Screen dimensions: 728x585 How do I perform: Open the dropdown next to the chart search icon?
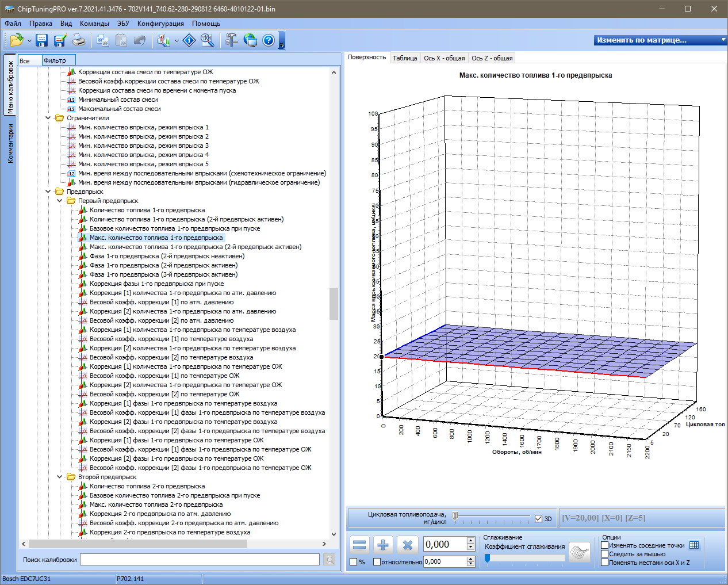pos(177,41)
